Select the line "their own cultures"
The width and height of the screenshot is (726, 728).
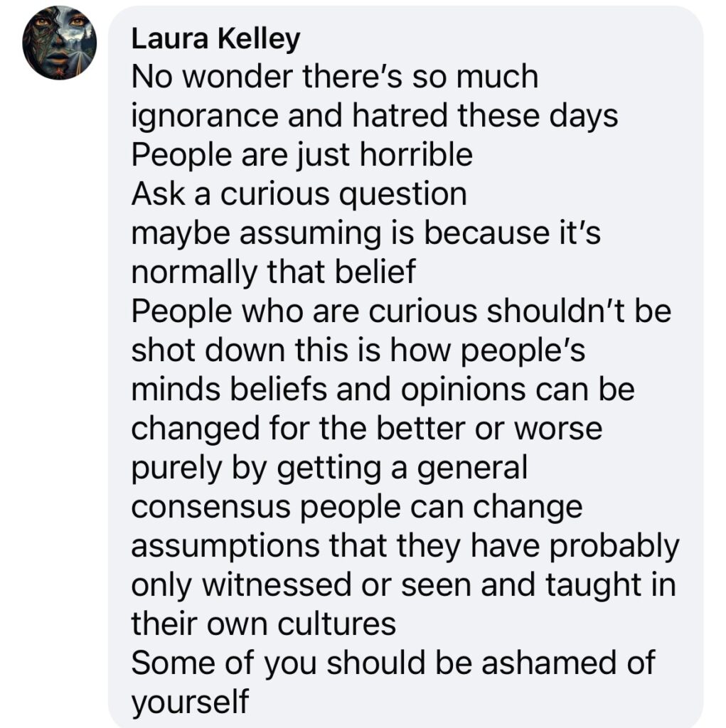[x=263, y=624]
